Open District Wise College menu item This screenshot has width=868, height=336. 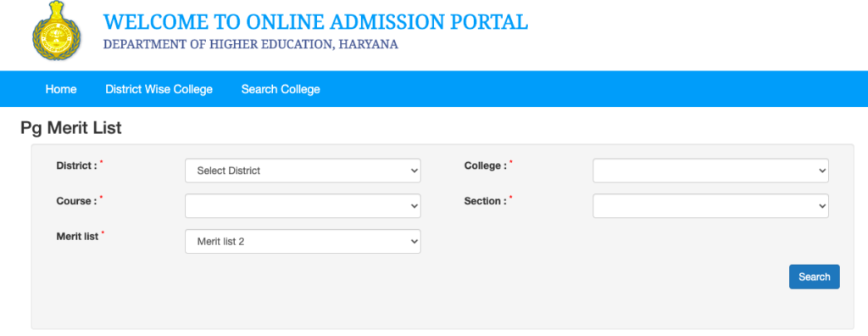159,89
